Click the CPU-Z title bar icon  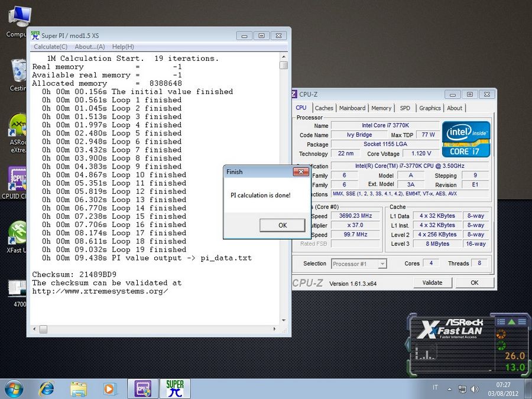[x=294, y=94]
